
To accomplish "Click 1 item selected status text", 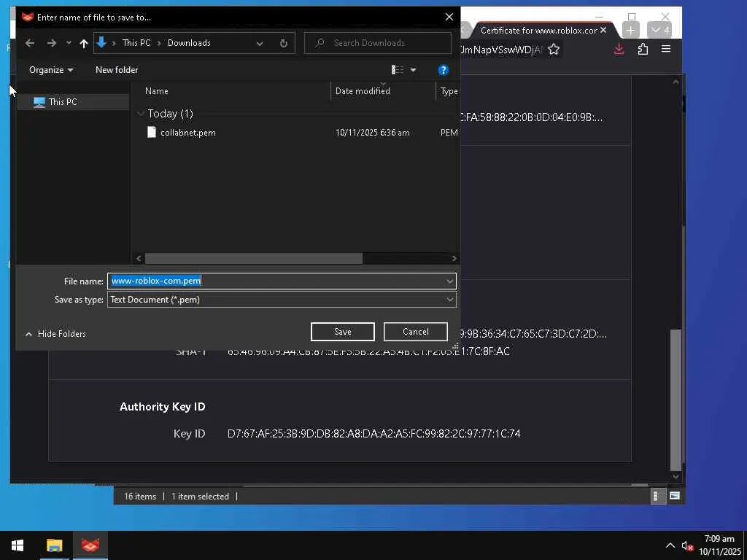I will pos(200,496).
